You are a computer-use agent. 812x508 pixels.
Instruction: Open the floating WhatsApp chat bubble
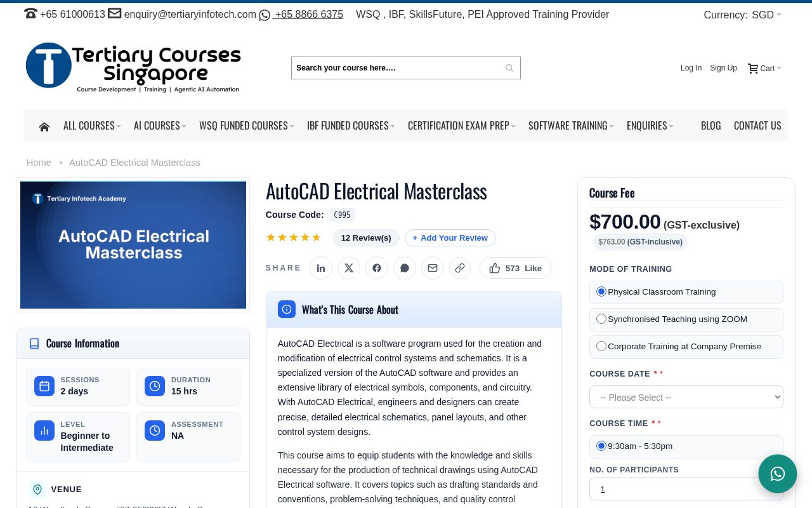click(x=778, y=474)
